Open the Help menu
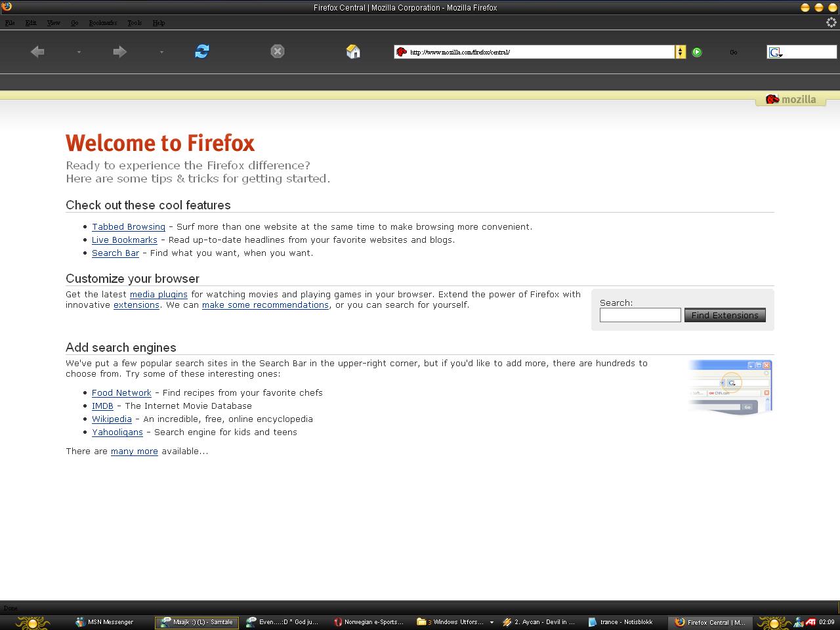Image resolution: width=840 pixels, height=630 pixels. [159, 22]
